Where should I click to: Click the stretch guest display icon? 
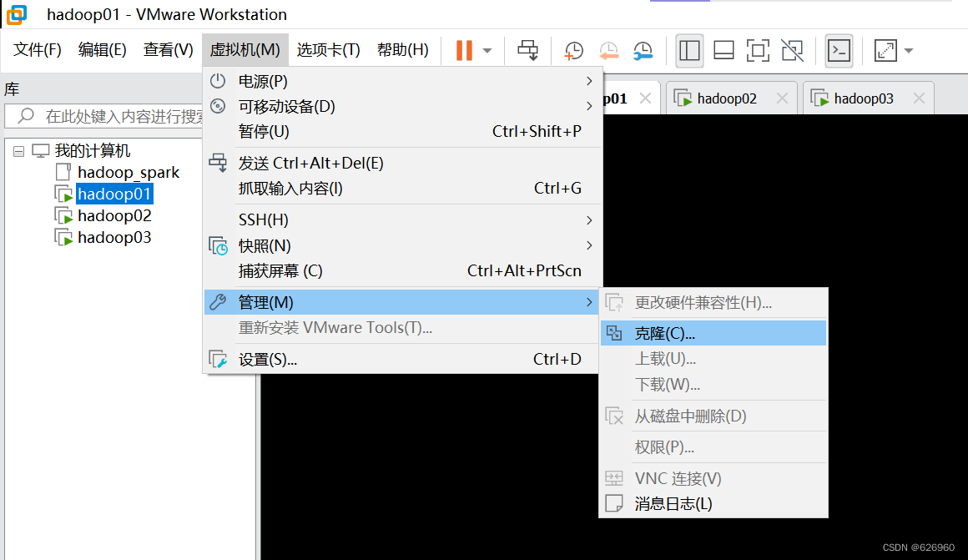[885, 51]
